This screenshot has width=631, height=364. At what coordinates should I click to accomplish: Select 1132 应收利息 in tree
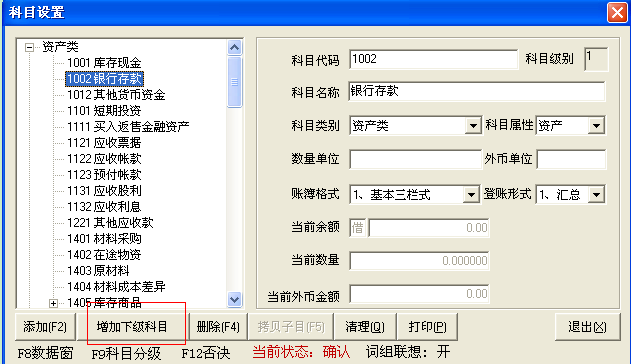pos(104,207)
